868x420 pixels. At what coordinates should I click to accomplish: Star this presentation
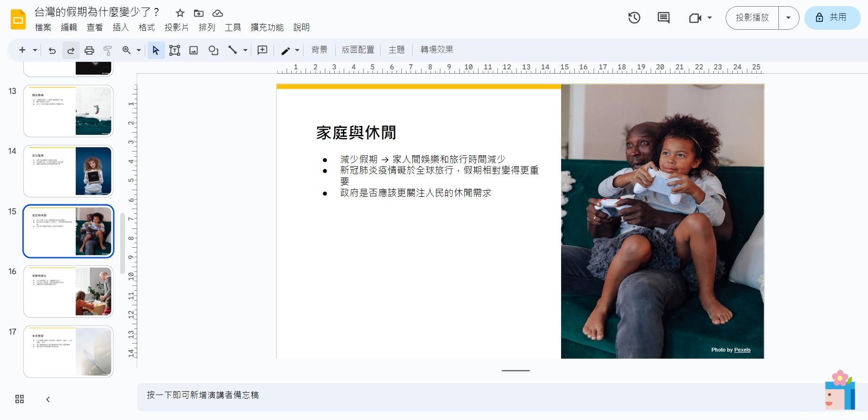pos(180,13)
